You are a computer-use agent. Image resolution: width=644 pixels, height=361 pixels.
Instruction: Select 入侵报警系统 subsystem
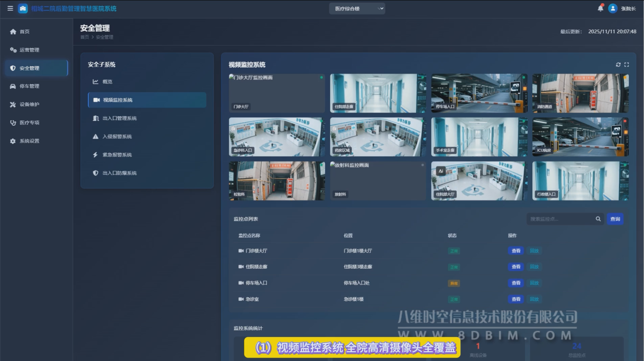(x=117, y=136)
